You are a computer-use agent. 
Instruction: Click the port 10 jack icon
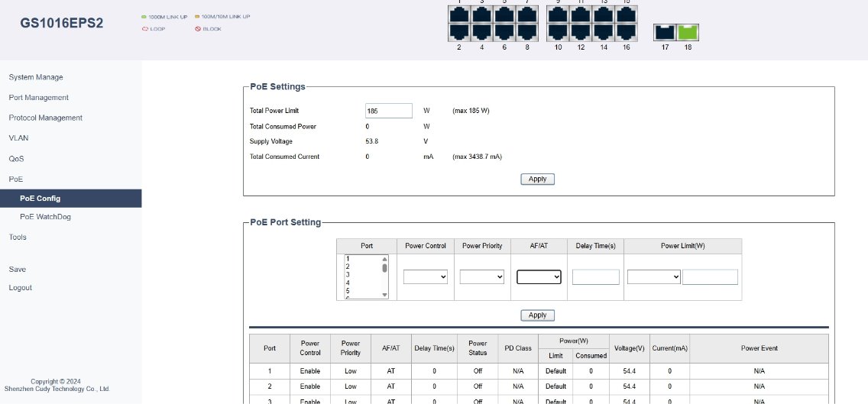559,32
